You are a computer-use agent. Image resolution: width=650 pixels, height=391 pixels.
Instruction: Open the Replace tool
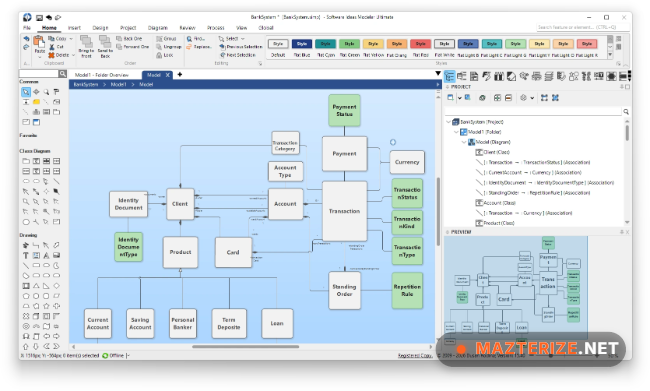(199, 47)
